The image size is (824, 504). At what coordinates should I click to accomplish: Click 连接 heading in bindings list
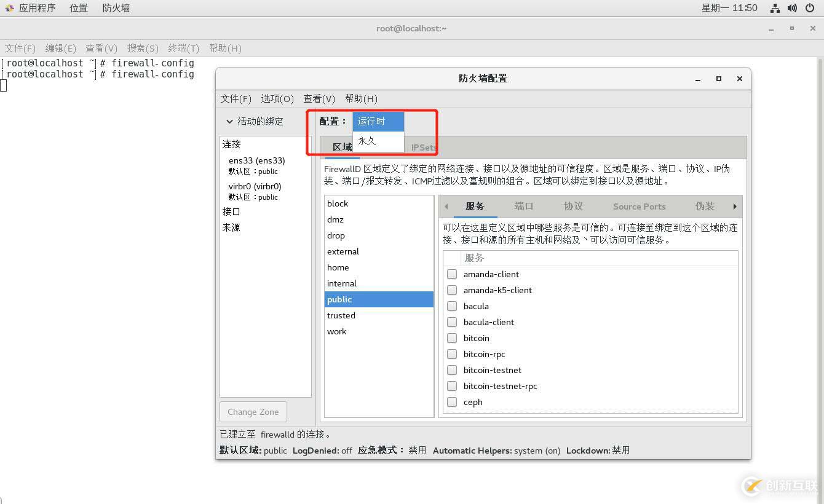point(231,144)
